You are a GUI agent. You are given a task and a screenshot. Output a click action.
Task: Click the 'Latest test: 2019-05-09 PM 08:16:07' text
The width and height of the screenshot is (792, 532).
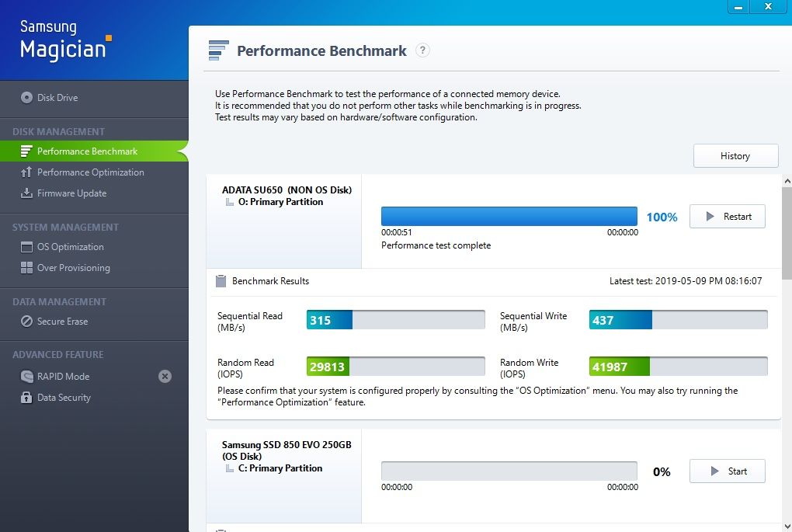pos(686,281)
